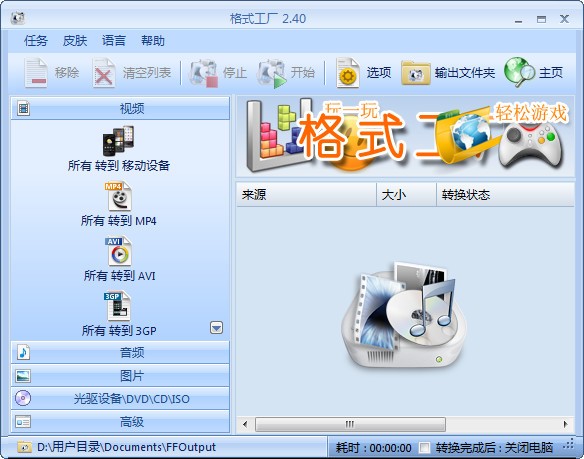Screen dimensions: 584x459
Task: Click the status bar output folder icon
Action: (x=25, y=447)
